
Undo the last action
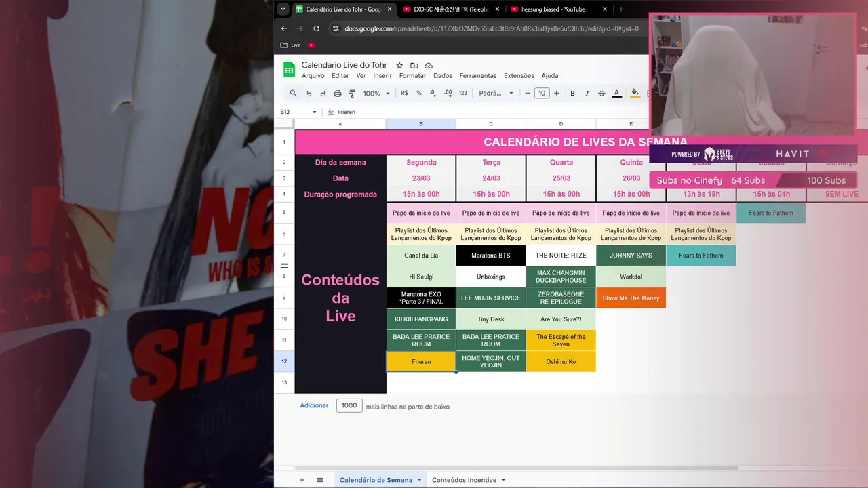(309, 94)
